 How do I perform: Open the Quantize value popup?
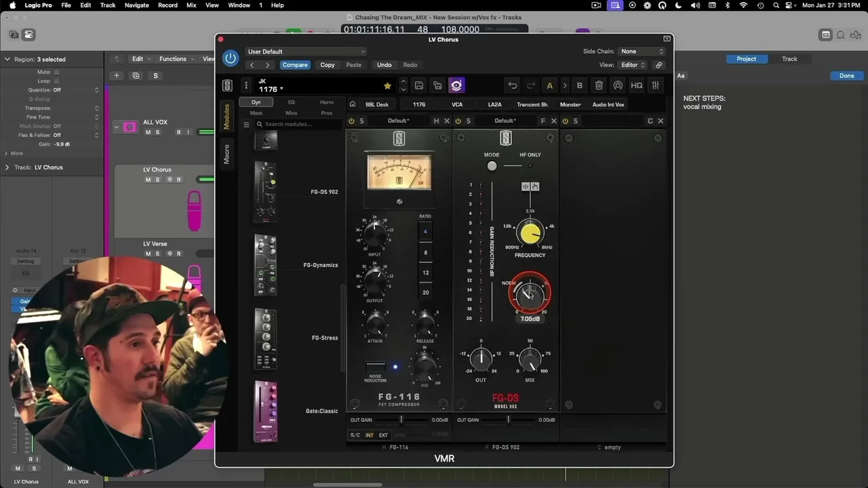[76, 90]
